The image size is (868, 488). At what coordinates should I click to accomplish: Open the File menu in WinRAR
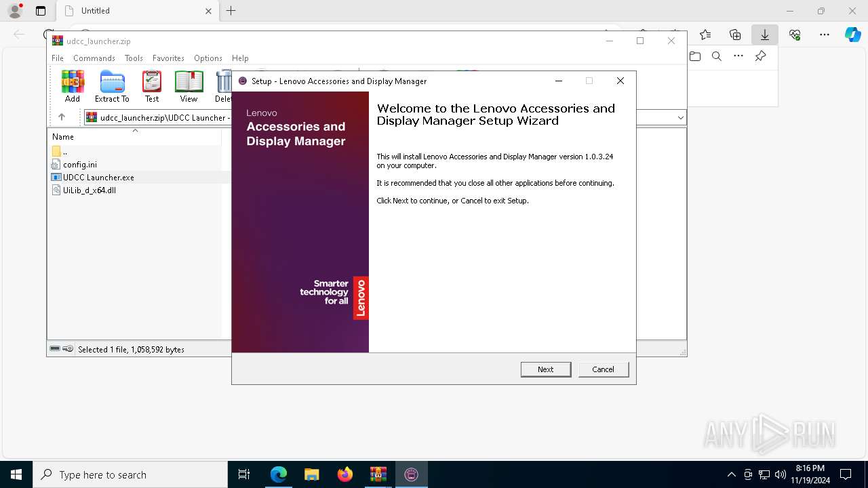[58, 58]
